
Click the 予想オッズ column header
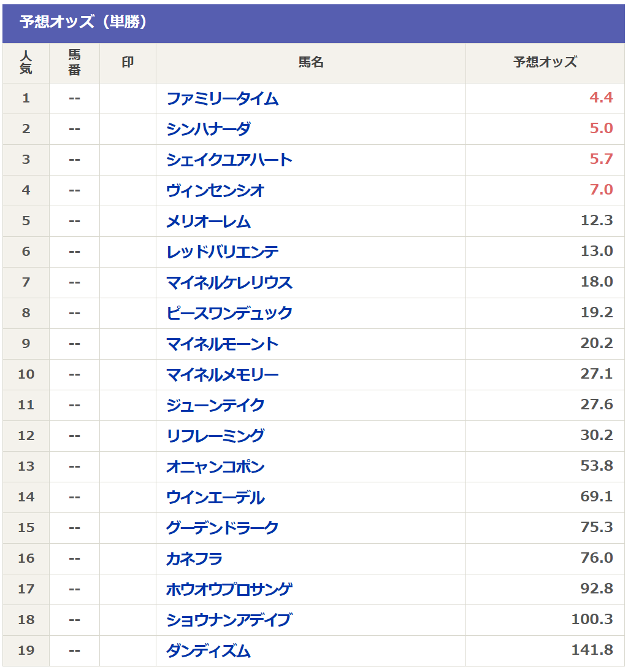[x=545, y=63]
